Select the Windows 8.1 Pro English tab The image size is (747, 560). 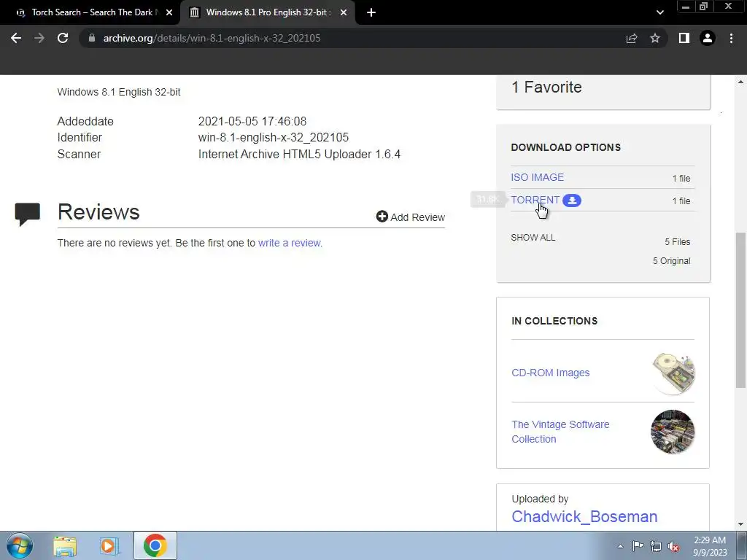point(267,12)
